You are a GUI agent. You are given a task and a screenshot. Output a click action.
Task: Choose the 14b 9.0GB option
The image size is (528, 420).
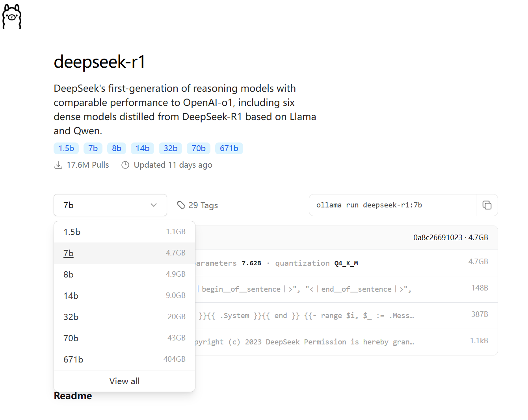coord(125,296)
